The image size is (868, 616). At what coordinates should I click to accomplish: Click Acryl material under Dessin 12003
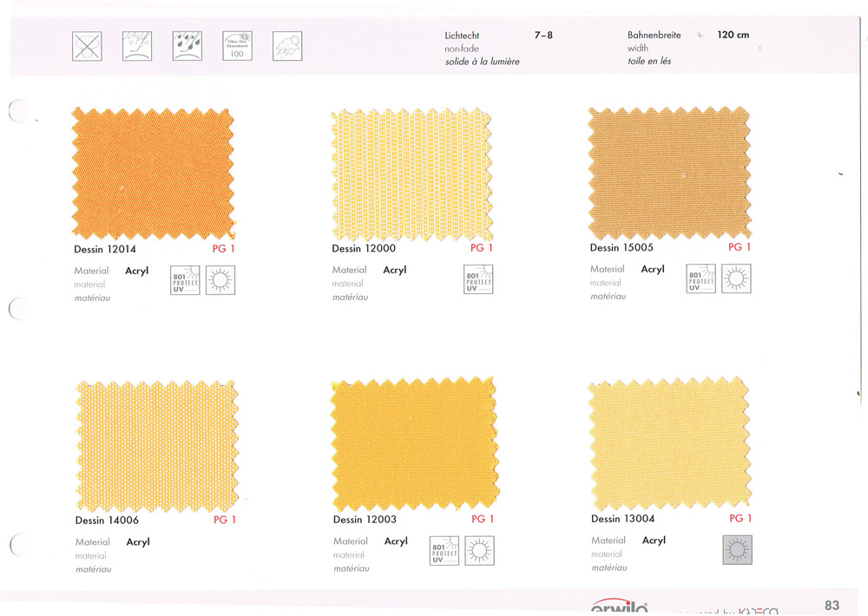[396, 541]
